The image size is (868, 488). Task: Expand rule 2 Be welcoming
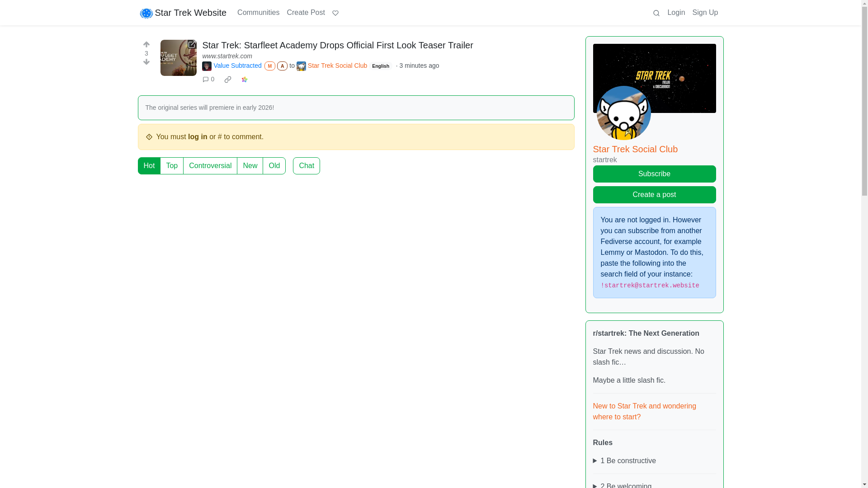[x=654, y=485]
